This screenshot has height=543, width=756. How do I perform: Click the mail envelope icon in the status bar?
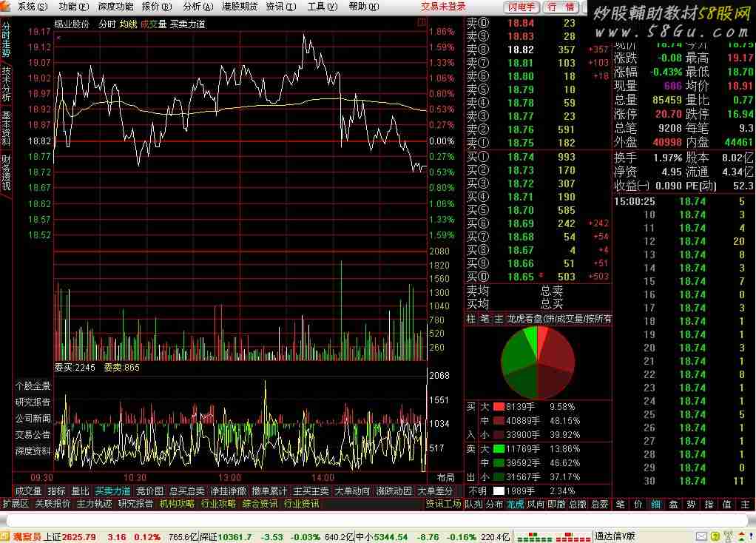pos(702,536)
